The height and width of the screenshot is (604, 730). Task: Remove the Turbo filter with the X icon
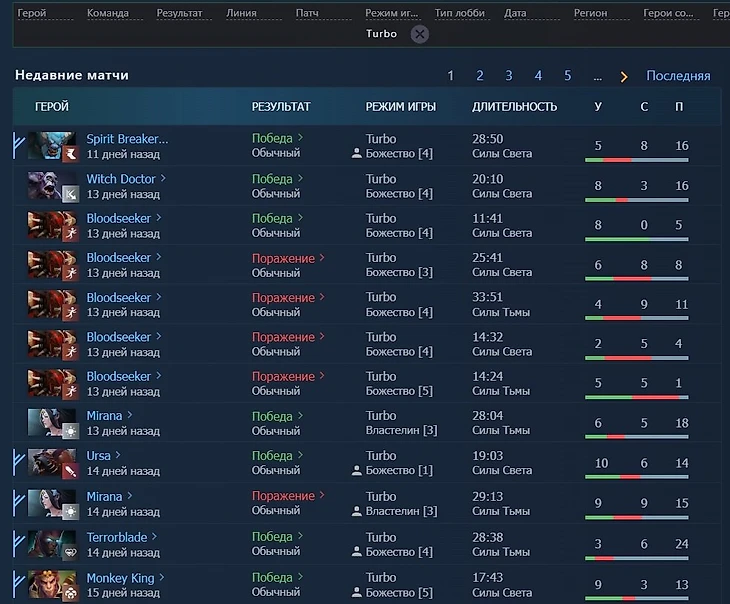coord(420,34)
